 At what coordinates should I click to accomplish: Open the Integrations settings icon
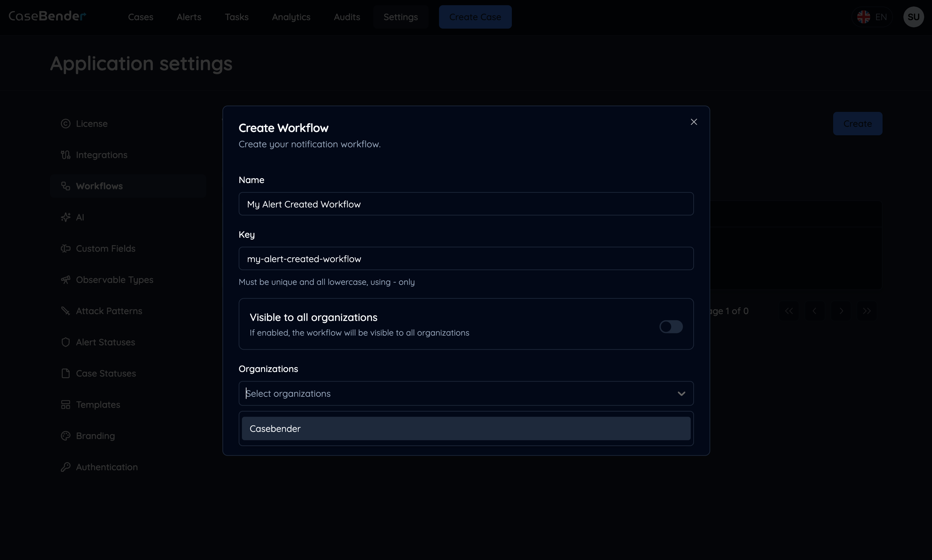pos(66,155)
